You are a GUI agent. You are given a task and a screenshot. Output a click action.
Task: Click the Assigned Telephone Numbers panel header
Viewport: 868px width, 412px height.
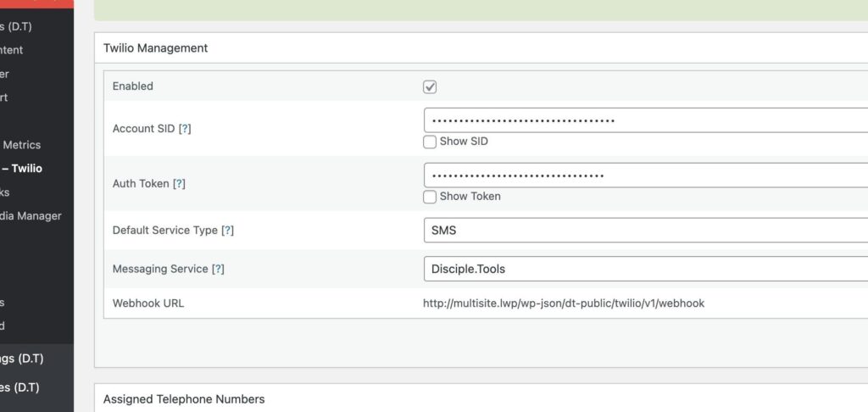coord(184,399)
